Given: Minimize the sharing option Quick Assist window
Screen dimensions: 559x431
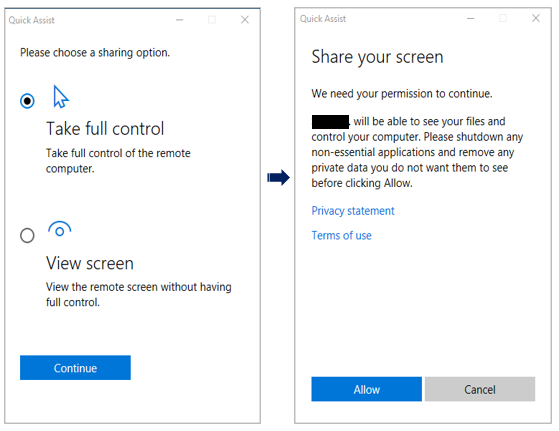Looking at the screenshot, I should pyautogui.click(x=179, y=20).
